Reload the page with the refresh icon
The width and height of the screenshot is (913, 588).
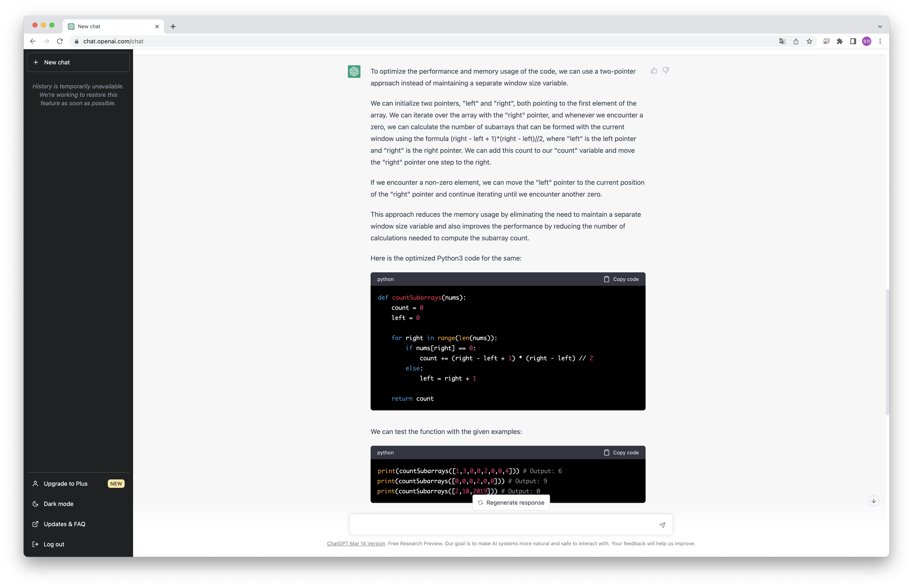point(60,41)
